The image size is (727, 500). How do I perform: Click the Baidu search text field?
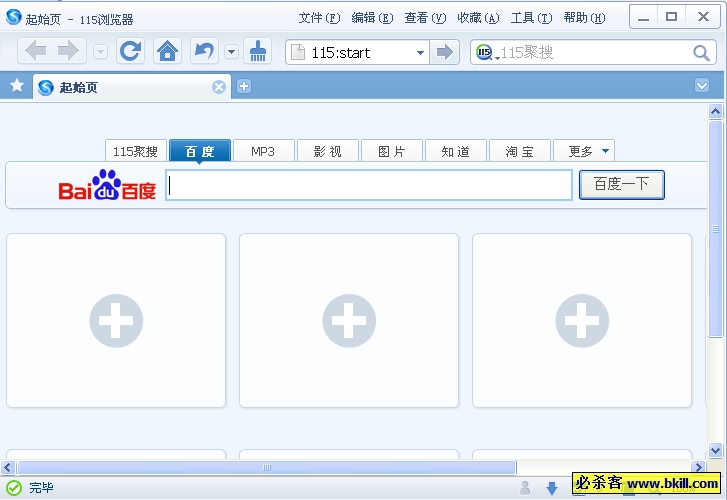(x=369, y=185)
